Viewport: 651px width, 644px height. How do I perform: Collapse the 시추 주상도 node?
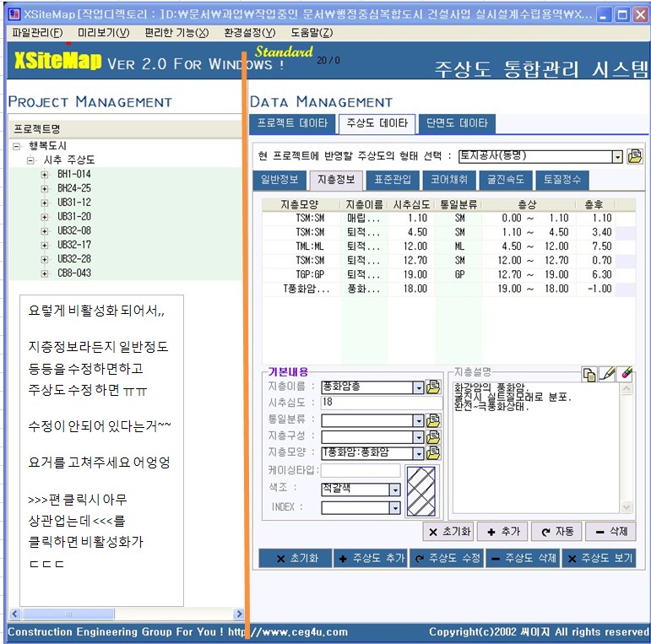click(30, 160)
